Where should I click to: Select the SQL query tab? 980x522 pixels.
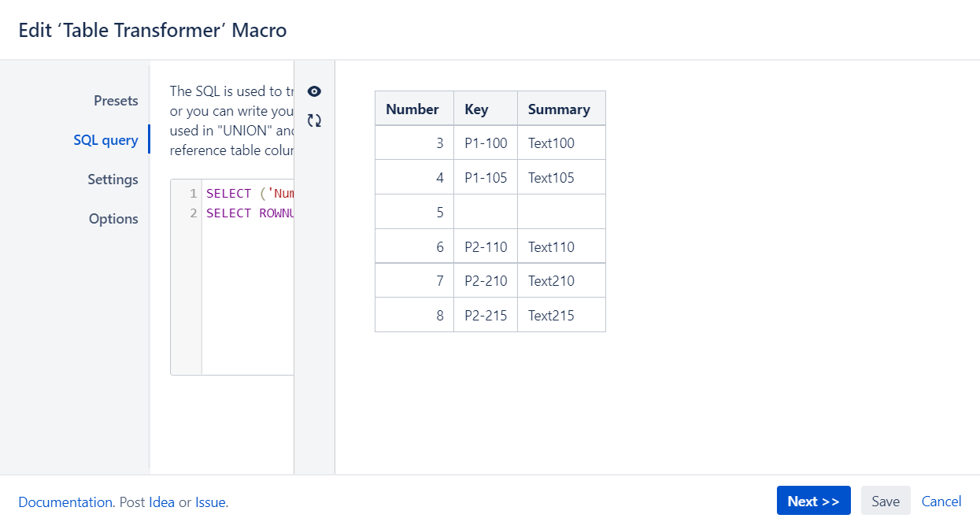click(106, 139)
